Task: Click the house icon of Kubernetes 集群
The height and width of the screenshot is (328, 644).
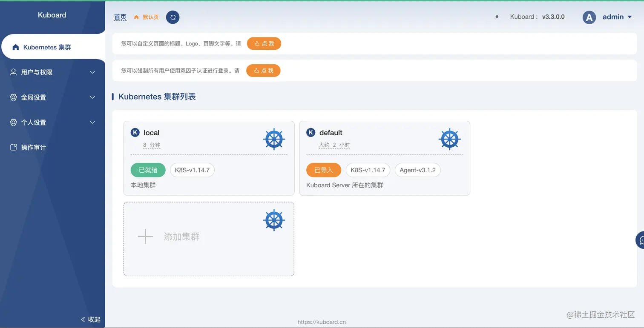Action: [16, 47]
